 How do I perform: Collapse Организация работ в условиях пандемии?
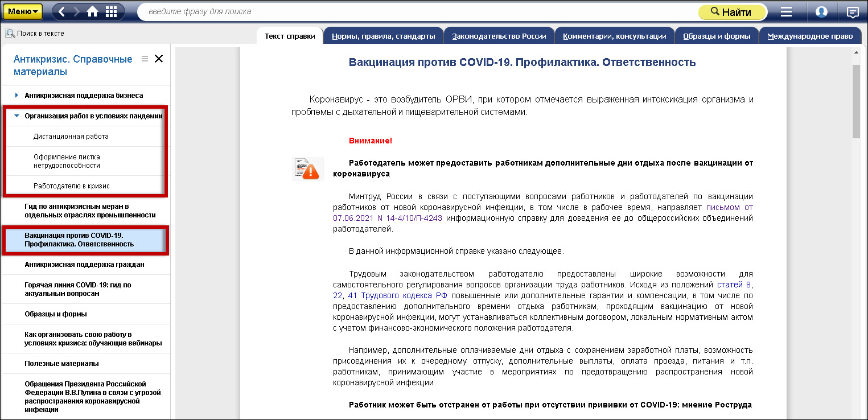tap(17, 116)
